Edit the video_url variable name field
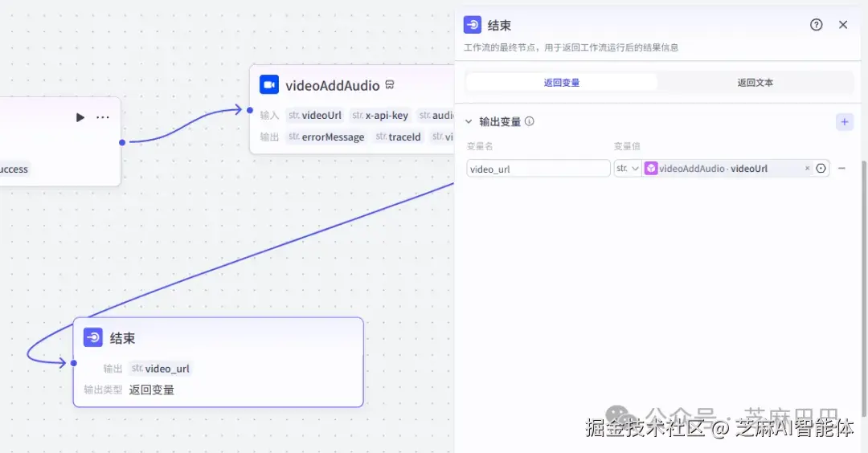 538,169
